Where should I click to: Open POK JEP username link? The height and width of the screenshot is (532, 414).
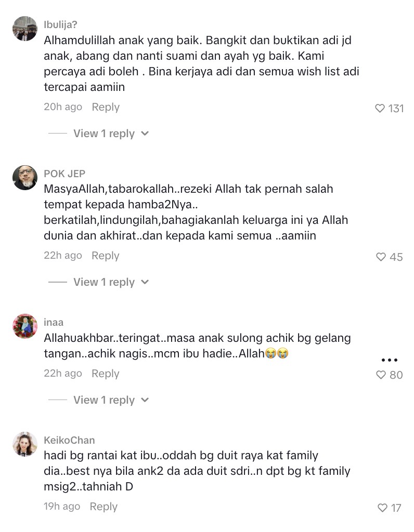pos(64,174)
